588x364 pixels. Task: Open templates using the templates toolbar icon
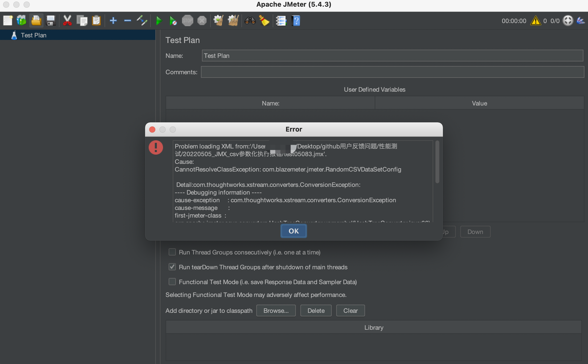coord(22,20)
